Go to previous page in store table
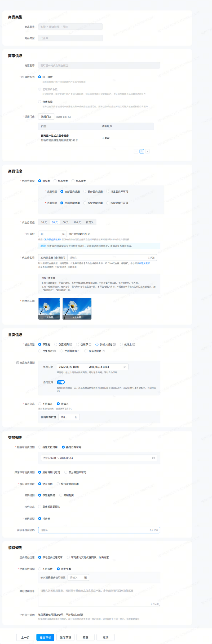 click(x=136, y=151)
